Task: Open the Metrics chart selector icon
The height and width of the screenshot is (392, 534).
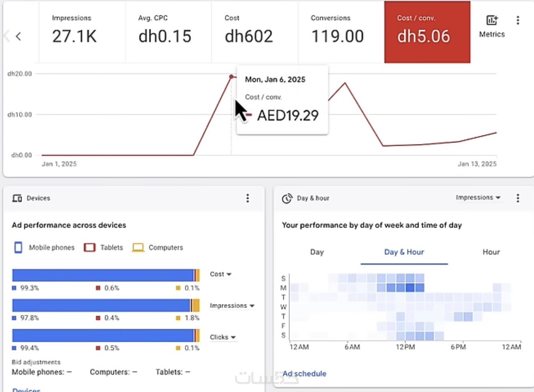Action: coord(492,20)
